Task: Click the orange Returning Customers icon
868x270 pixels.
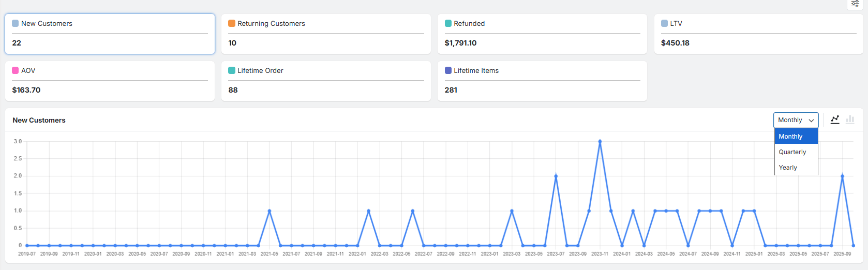Action: pos(232,23)
